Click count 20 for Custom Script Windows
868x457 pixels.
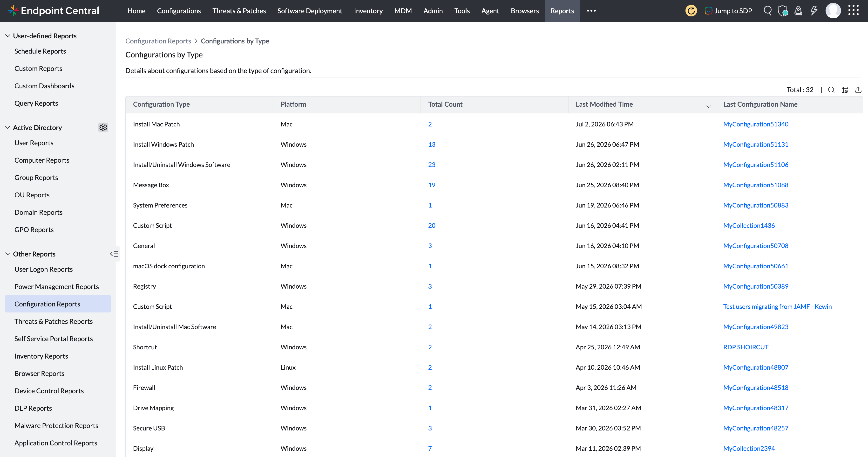pos(432,225)
